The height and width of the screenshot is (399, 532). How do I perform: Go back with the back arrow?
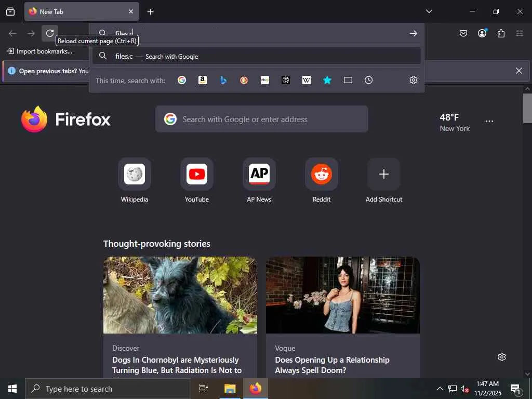coord(12,33)
